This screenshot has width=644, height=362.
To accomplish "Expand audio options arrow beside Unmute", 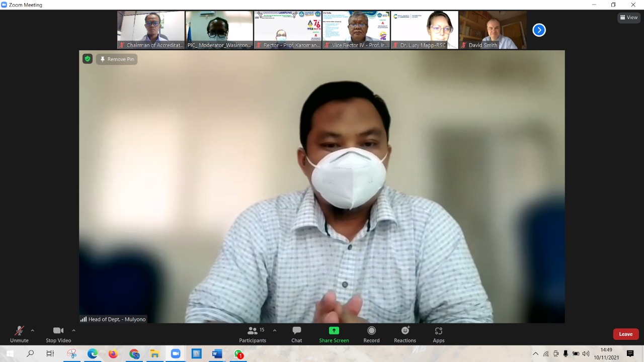I will pyautogui.click(x=33, y=330).
